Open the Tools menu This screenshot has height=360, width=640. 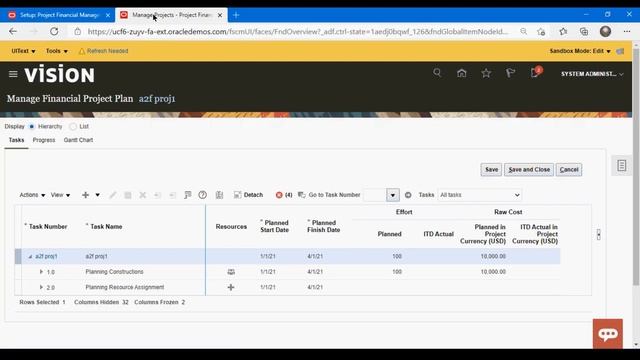(57, 51)
